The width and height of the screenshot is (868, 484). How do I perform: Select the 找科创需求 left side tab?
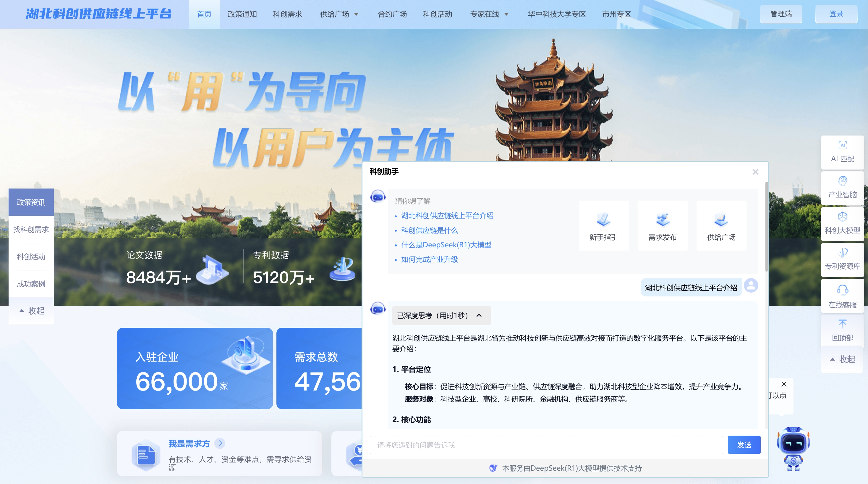[x=31, y=229]
